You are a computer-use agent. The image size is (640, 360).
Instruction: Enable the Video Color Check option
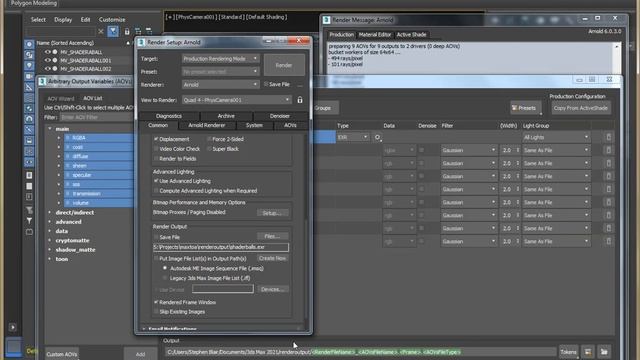coord(156,149)
